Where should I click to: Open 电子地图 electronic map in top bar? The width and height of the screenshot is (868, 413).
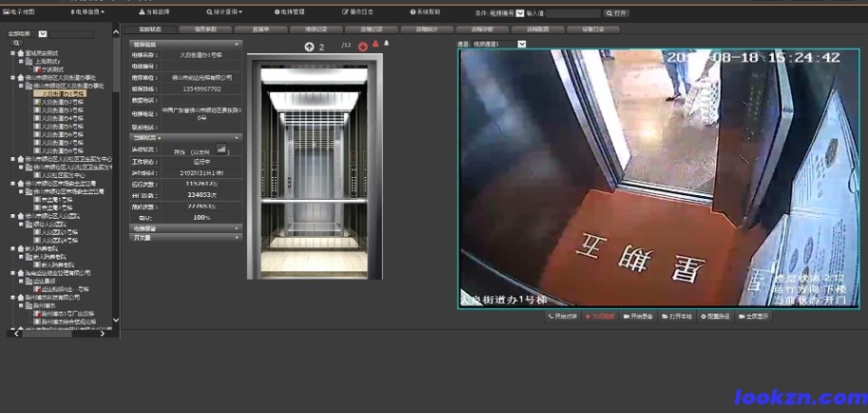(x=19, y=12)
